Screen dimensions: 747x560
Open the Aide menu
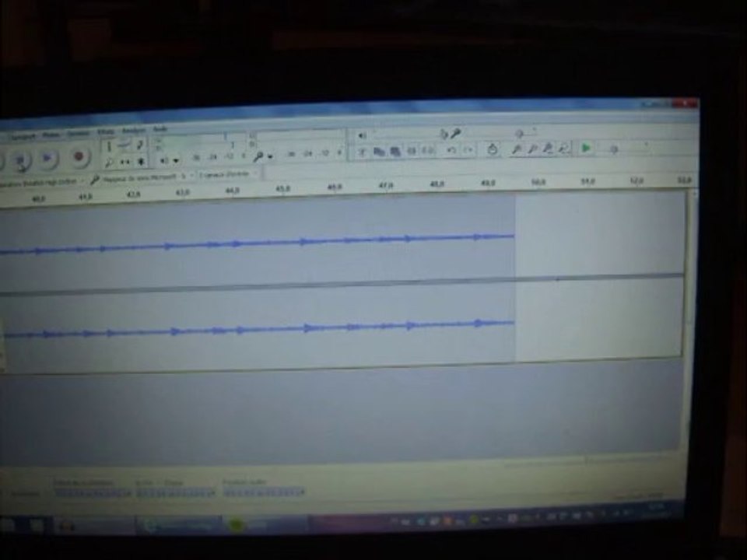[x=160, y=129]
